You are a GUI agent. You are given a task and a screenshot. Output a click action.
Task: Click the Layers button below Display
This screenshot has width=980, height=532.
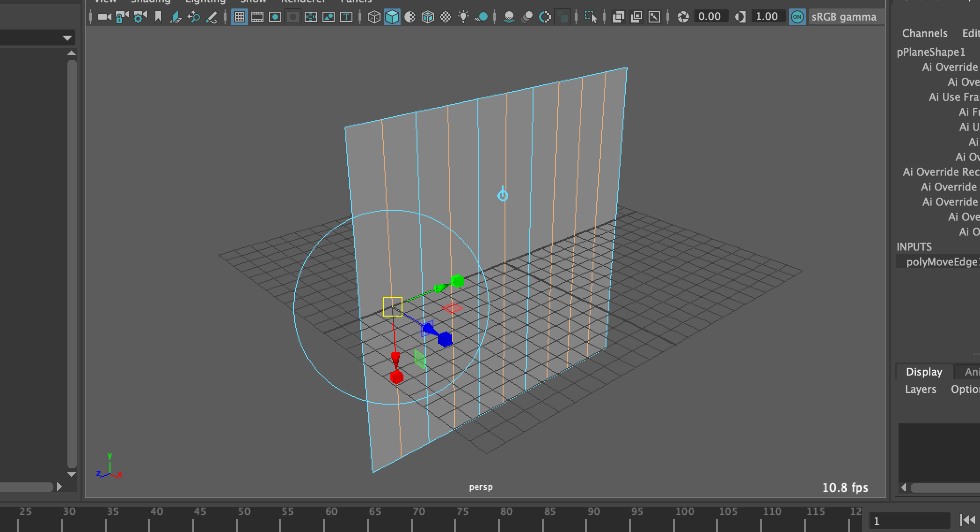coord(920,389)
